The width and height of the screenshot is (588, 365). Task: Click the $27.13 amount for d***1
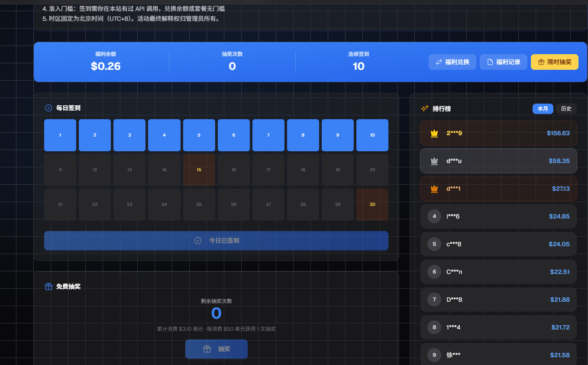click(x=561, y=189)
